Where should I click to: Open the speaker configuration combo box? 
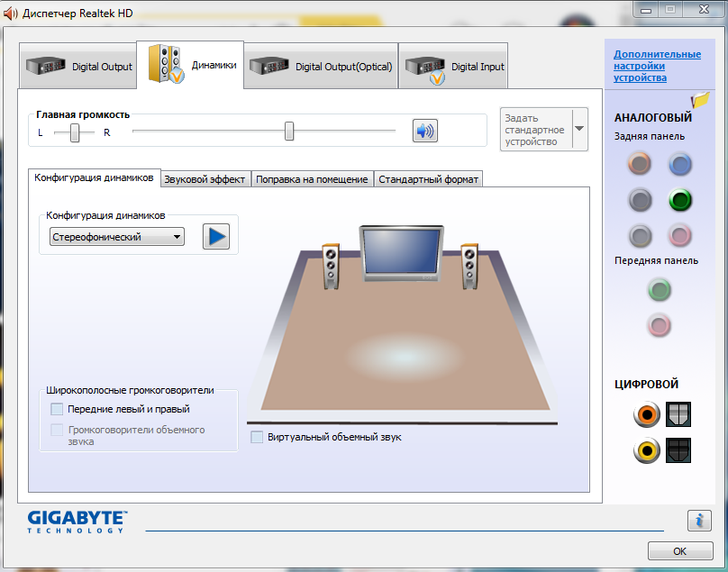117,237
